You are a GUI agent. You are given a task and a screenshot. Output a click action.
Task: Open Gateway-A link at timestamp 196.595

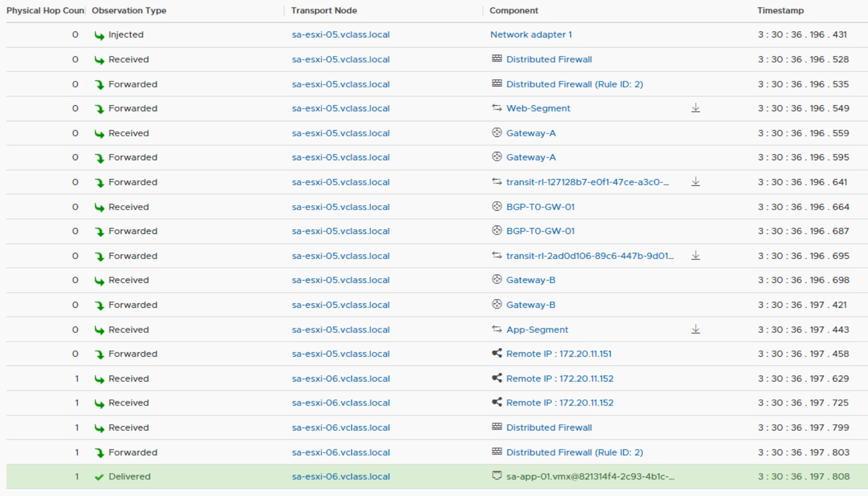coord(531,157)
